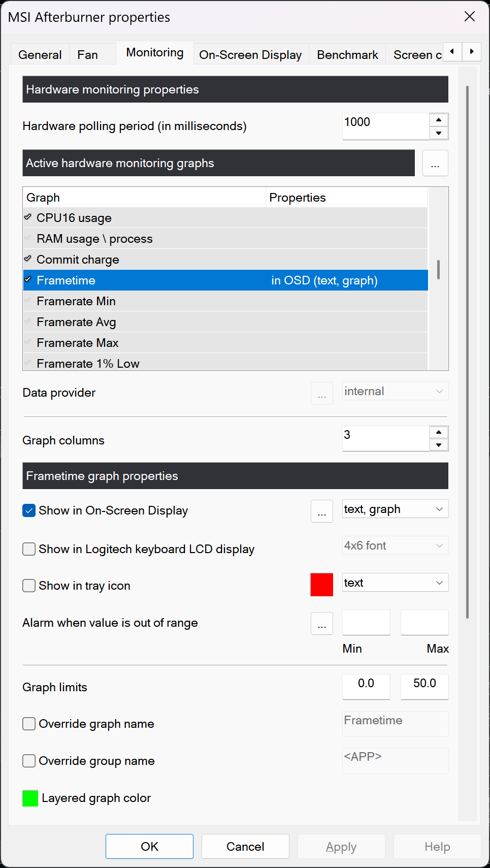Viewport: 490px width, 868px height.
Task: Open the internal data provider dropdown
Action: tap(395, 391)
